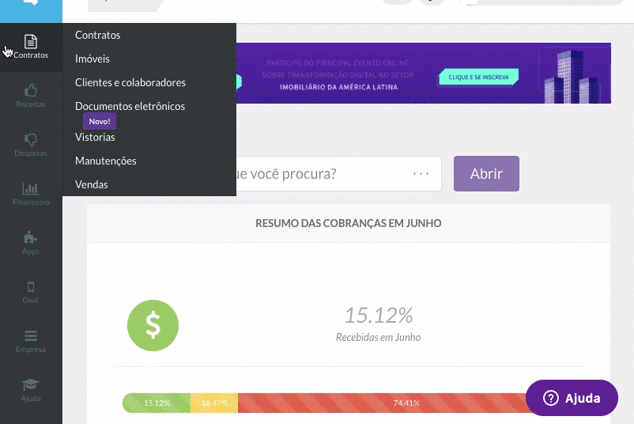Open Manutenções from the submenu
Screen dimensions: 634x424
pyautogui.click(x=106, y=161)
